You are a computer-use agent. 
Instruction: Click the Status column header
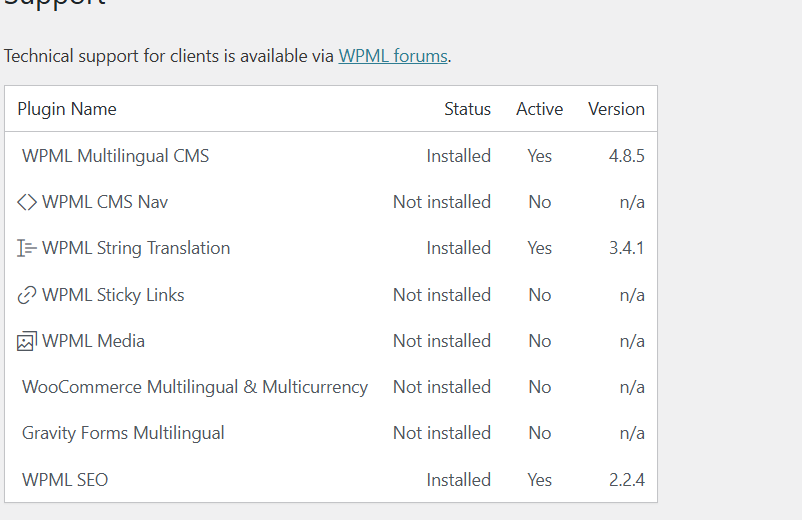point(467,109)
